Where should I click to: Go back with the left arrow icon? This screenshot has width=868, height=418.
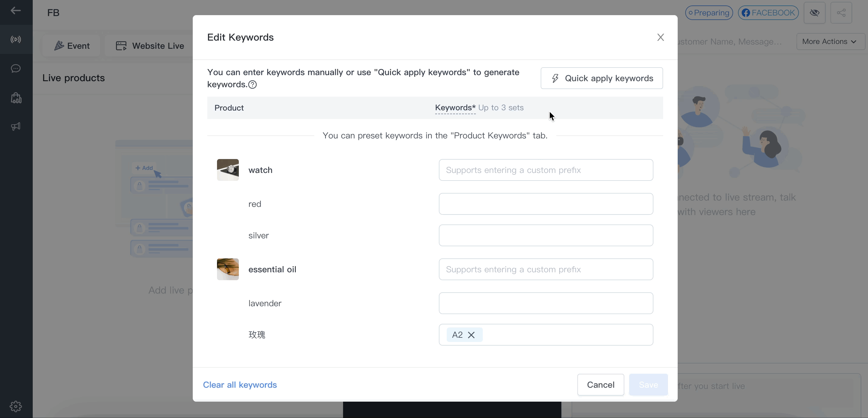click(x=15, y=11)
